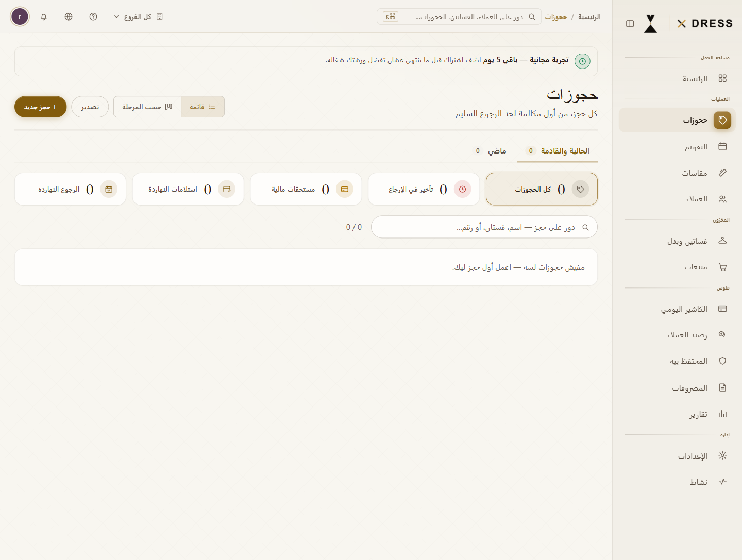This screenshot has height=560, width=742.
Task: Click the trial banner text باقي 5 يوم
Action: coord(500,60)
